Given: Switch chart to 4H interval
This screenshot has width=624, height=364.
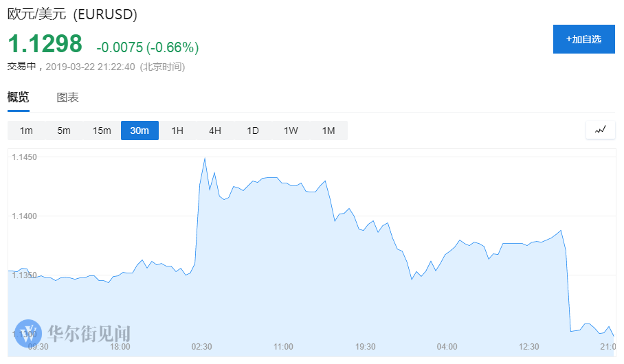Looking at the screenshot, I should coord(215,130).
